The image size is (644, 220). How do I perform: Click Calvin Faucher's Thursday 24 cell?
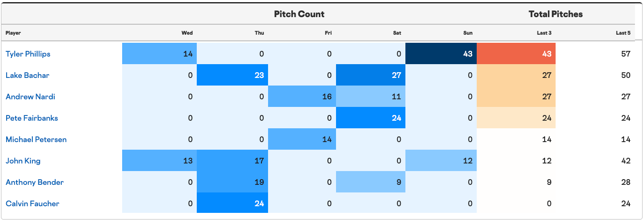tap(232, 203)
